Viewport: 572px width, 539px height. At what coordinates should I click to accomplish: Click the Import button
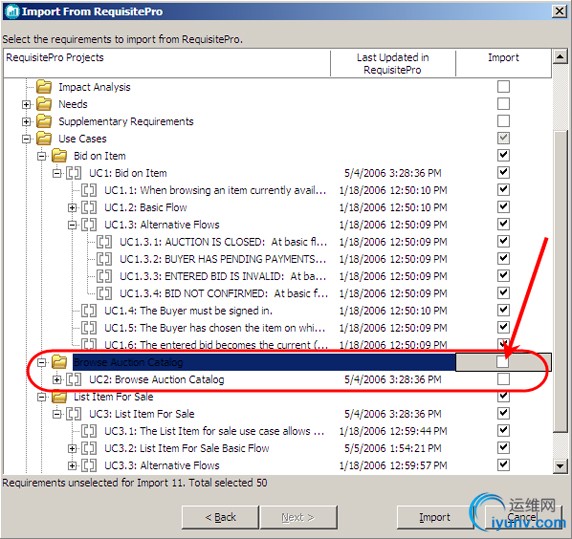pos(434,517)
